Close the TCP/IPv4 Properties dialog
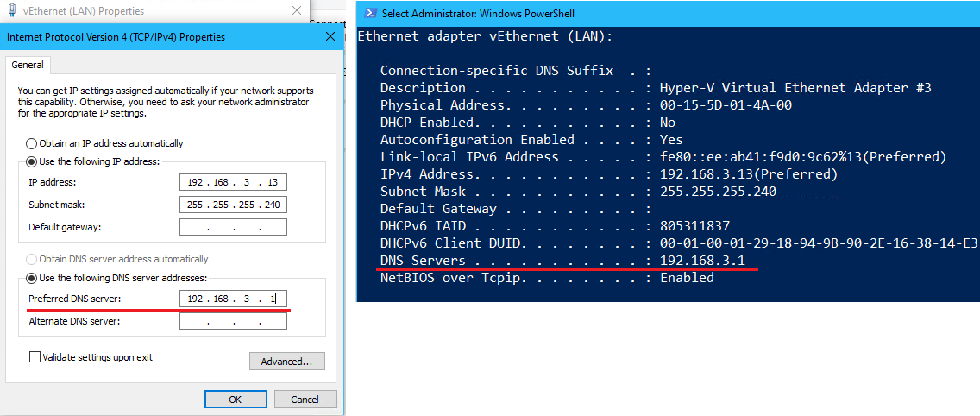 click(x=330, y=37)
